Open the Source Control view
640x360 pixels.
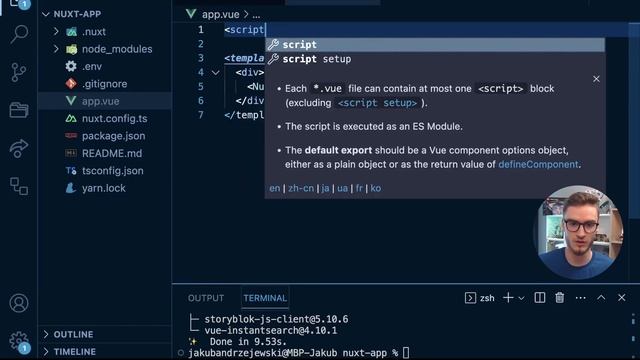click(x=19, y=72)
